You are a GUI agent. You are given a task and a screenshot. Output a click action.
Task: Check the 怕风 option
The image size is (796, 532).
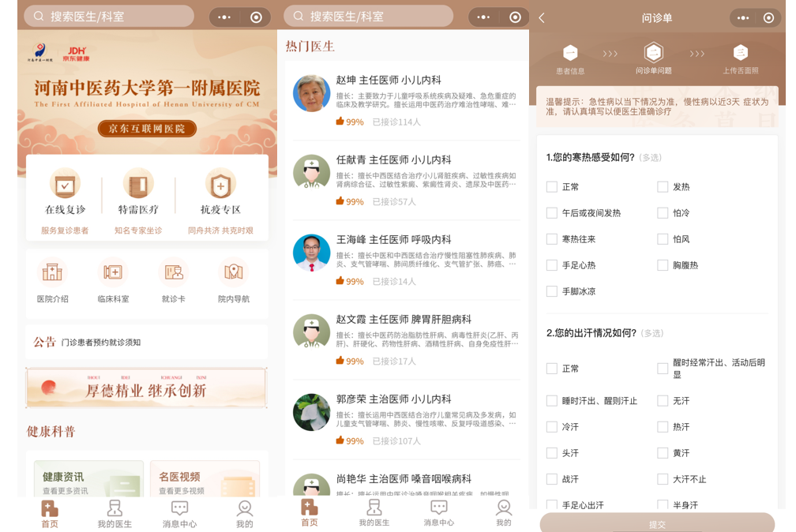pyautogui.click(x=663, y=239)
